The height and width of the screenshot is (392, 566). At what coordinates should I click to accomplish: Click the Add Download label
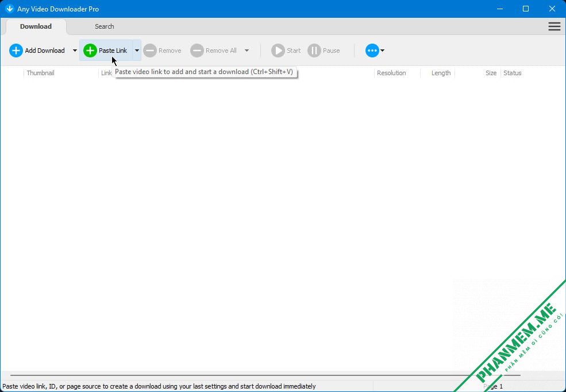point(45,51)
